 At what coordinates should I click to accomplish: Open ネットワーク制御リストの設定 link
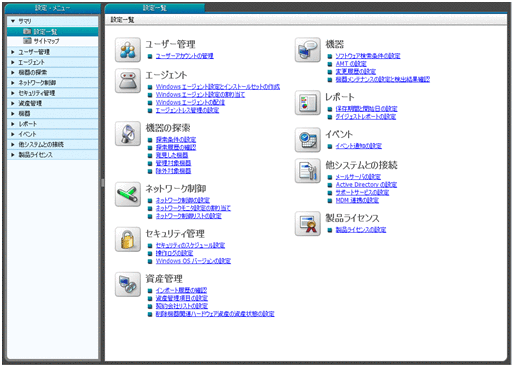pyautogui.click(x=189, y=216)
